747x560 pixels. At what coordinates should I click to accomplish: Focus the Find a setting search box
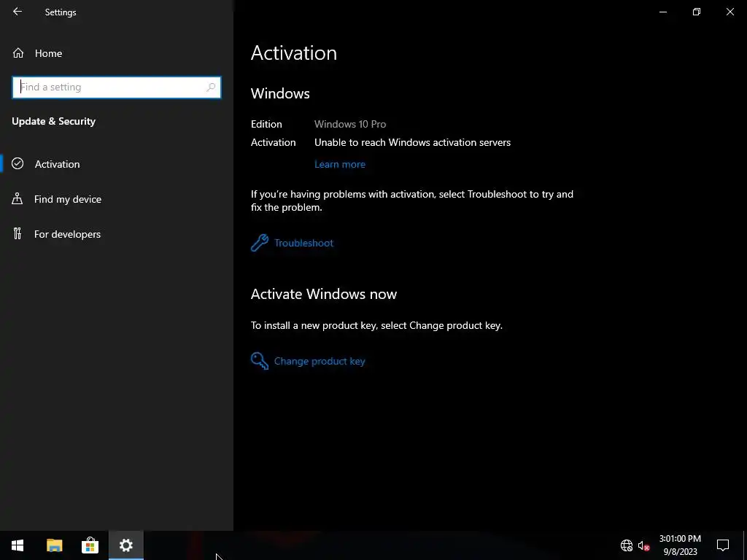click(116, 87)
